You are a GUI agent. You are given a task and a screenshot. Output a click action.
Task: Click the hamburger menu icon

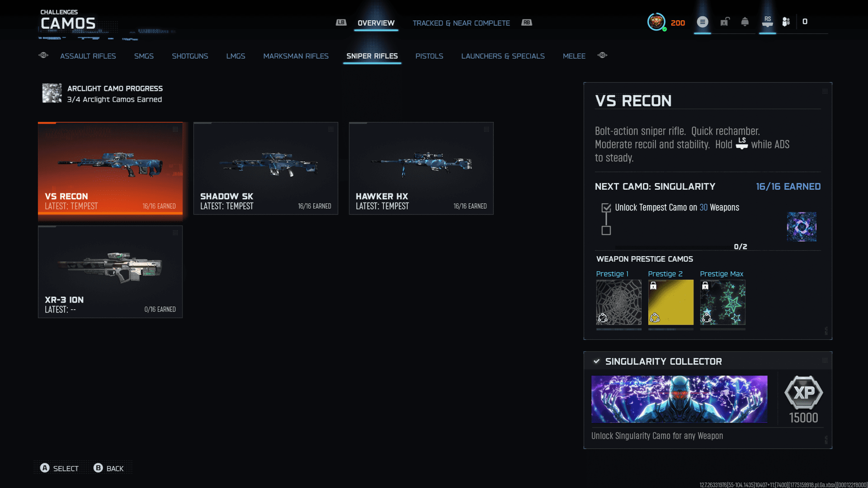click(702, 22)
